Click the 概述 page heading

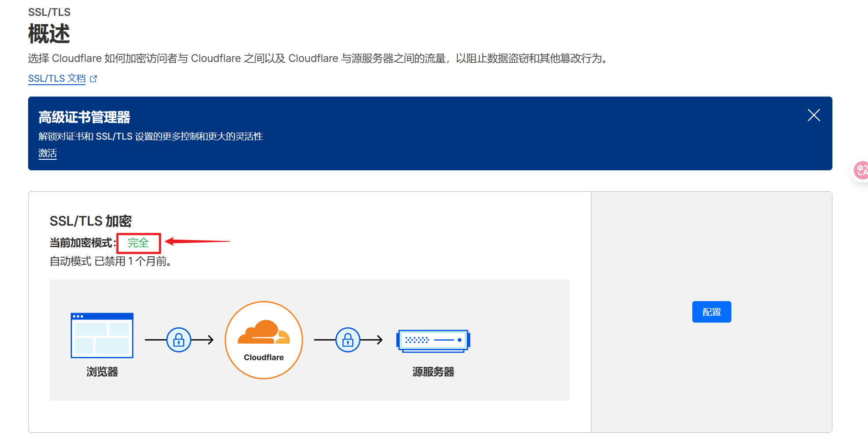pos(49,34)
